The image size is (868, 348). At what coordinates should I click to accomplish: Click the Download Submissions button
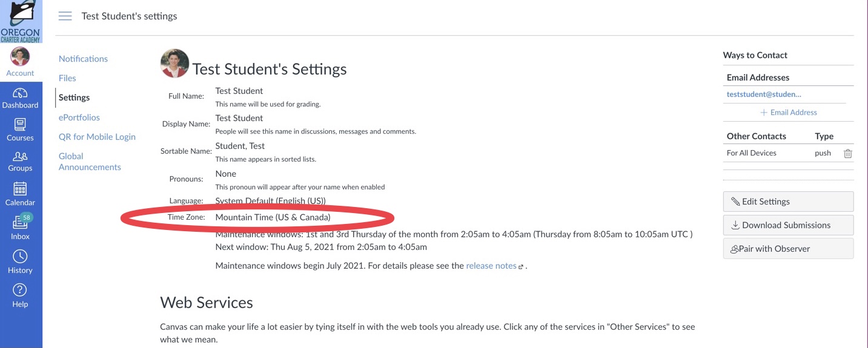click(788, 225)
